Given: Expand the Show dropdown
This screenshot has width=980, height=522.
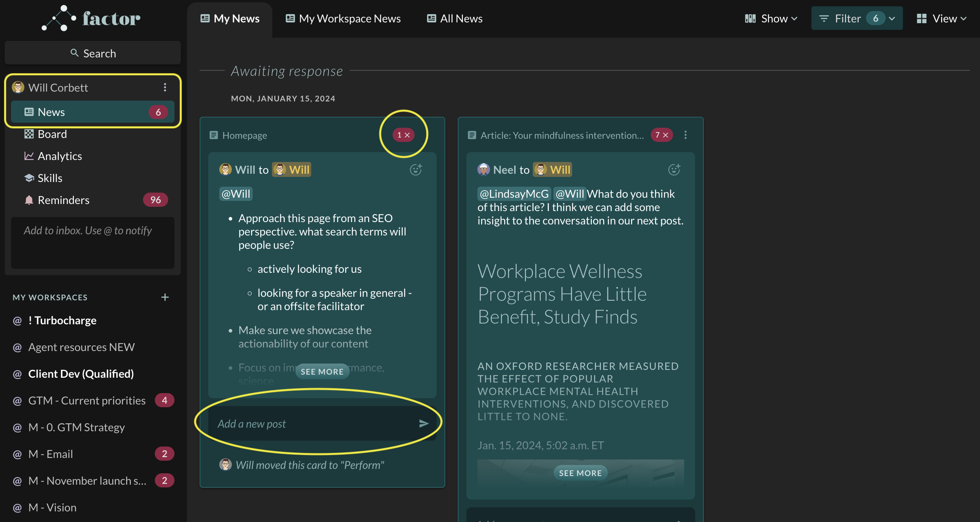Looking at the screenshot, I should (x=771, y=18).
